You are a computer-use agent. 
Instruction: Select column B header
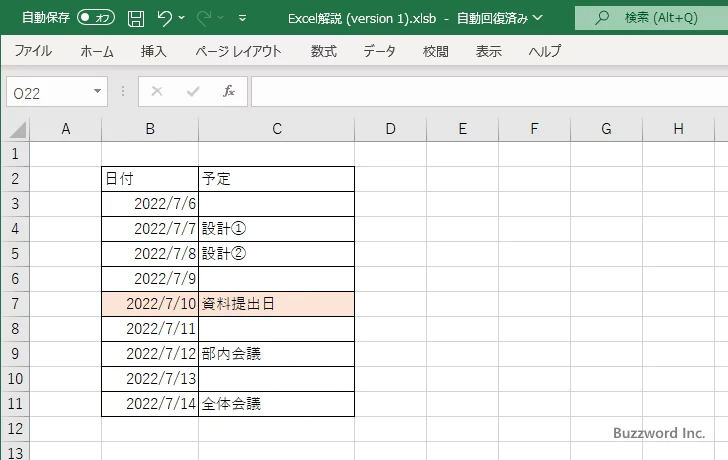pos(150,129)
